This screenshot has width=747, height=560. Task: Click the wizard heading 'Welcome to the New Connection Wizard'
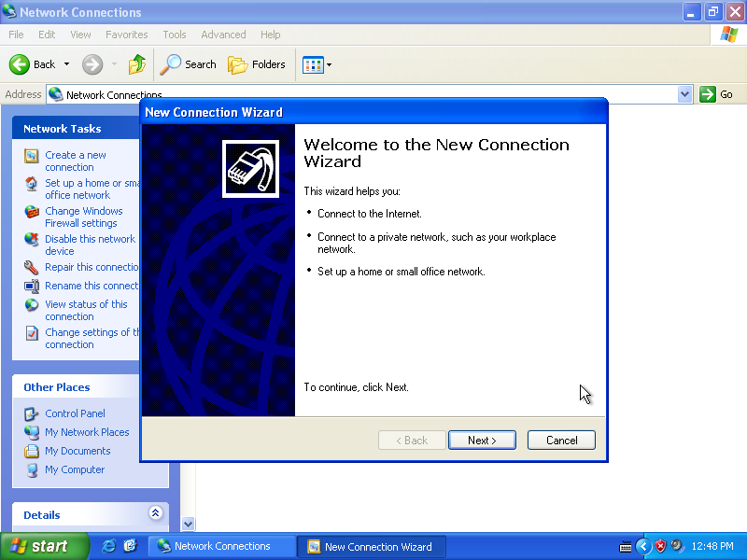[x=436, y=153]
